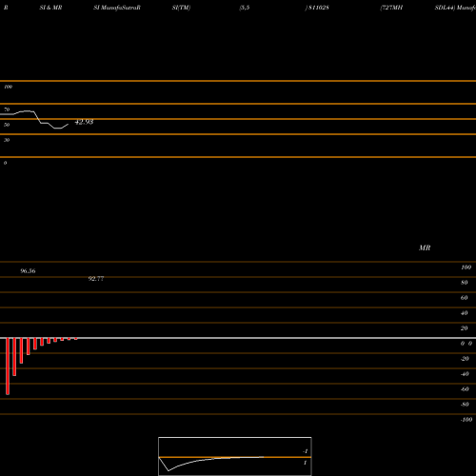Click the -100 label on MR axis
This screenshot has height=476, width=476.
(x=466, y=420)
